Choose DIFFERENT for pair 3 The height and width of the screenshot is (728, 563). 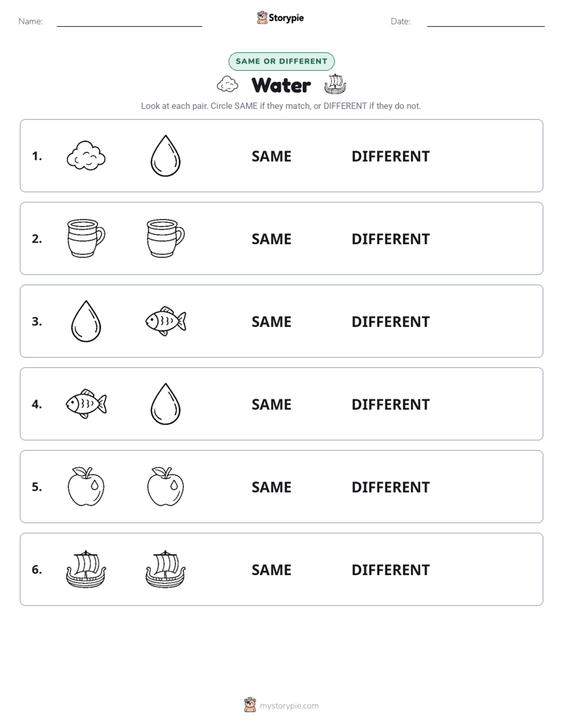click(390, 321)
